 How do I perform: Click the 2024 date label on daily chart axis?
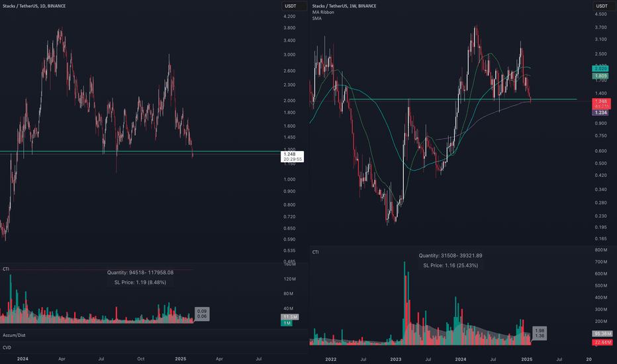coord(23,359)
